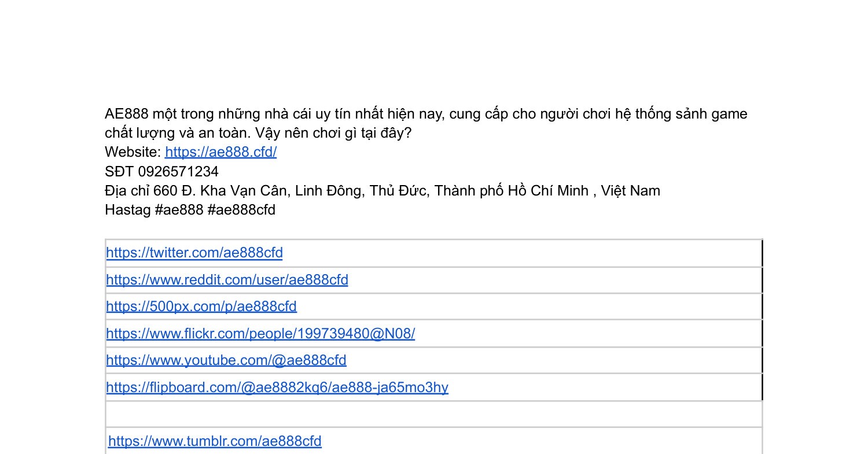Viewport: 868px width, 454px height.
Task: Open the YouTube @ae888cfd channel link
Action: (226, 360)
